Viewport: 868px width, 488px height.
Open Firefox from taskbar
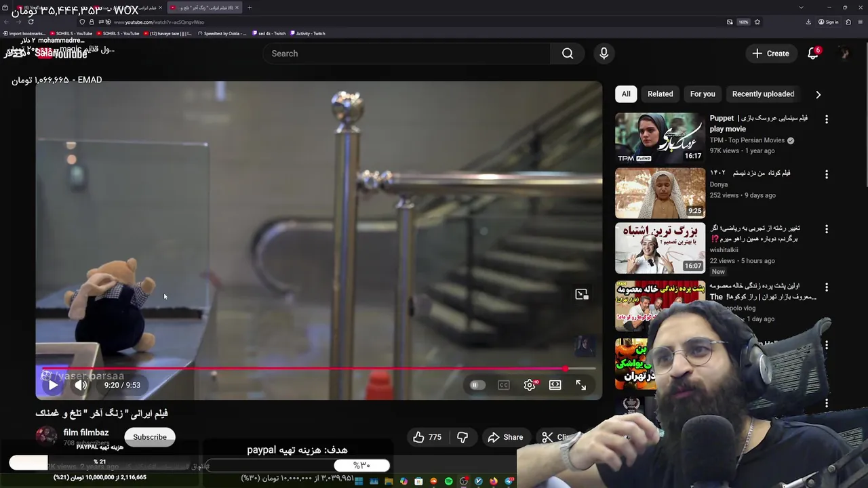(494, 481)
